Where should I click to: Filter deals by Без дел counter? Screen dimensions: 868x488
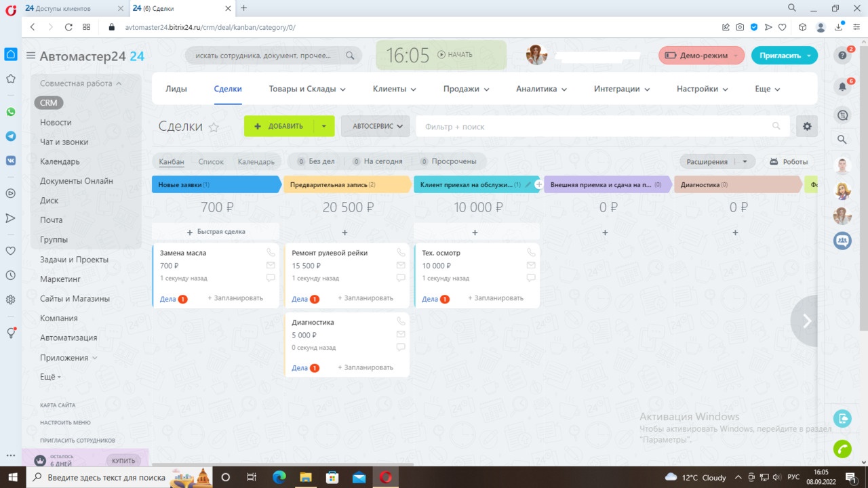316,161
